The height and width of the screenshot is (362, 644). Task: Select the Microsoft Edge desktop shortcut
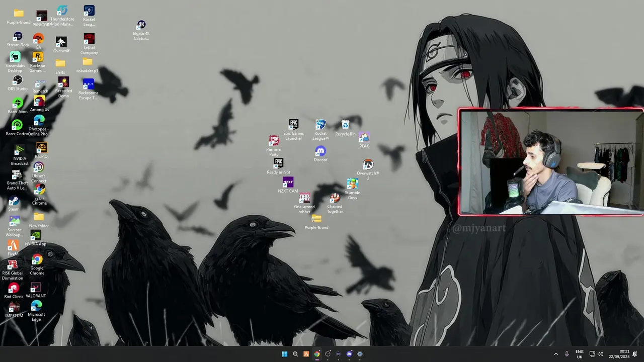[36, 311]
